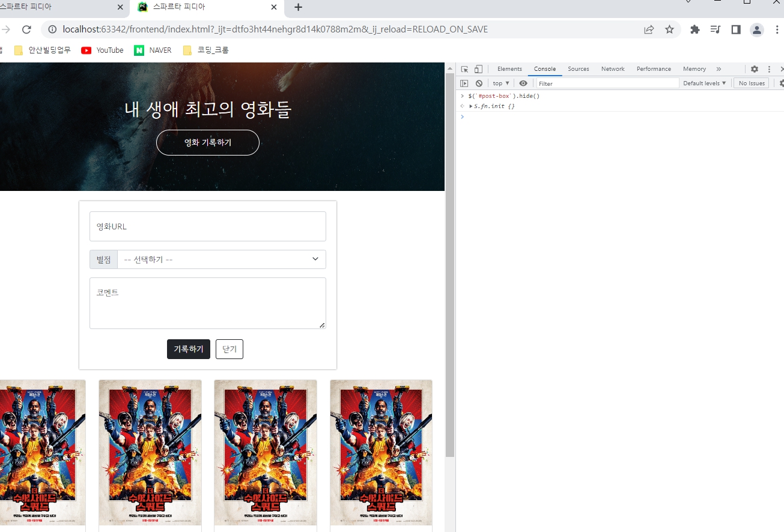
Task: Reload the page with the refresh icon
Action: point(26,29)
